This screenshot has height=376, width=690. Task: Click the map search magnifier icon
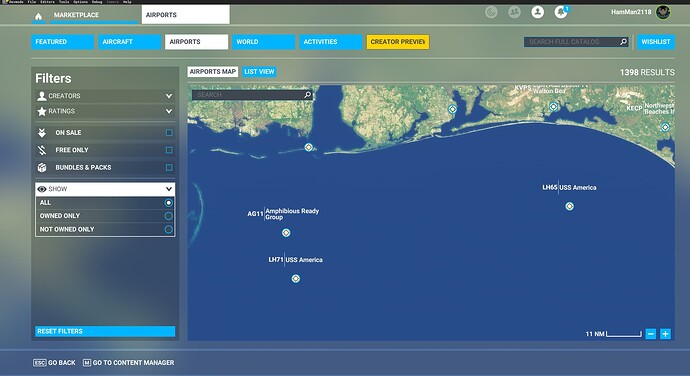(x=308, y=95)
